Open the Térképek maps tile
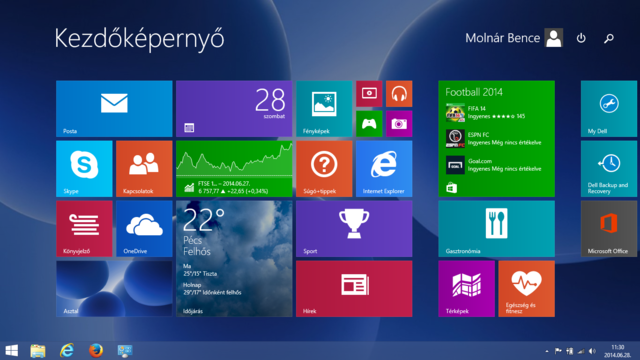640x360 pixels. click(467, 289)
